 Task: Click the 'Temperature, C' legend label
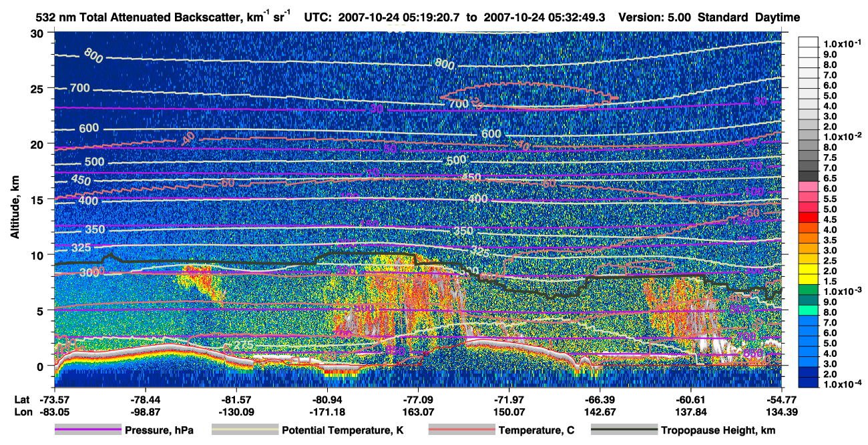(536, 430)
